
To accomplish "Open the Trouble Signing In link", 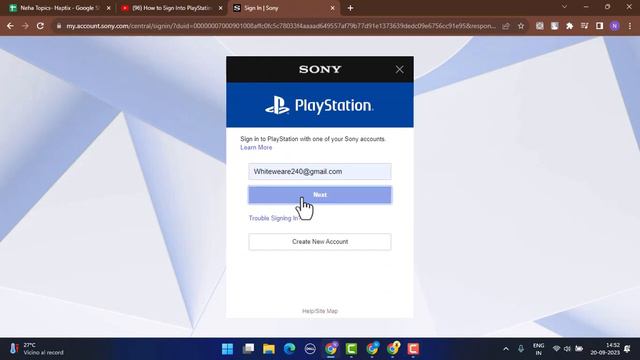I will point(273,218).
